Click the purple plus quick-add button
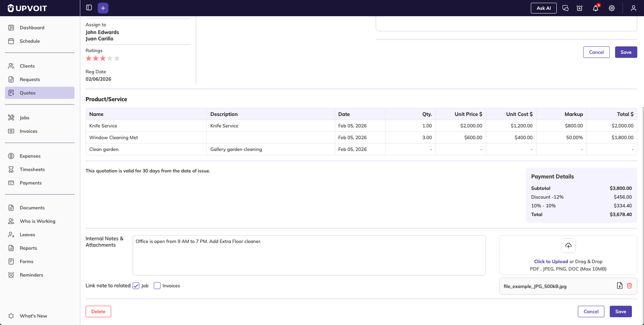 click(103, 8)
